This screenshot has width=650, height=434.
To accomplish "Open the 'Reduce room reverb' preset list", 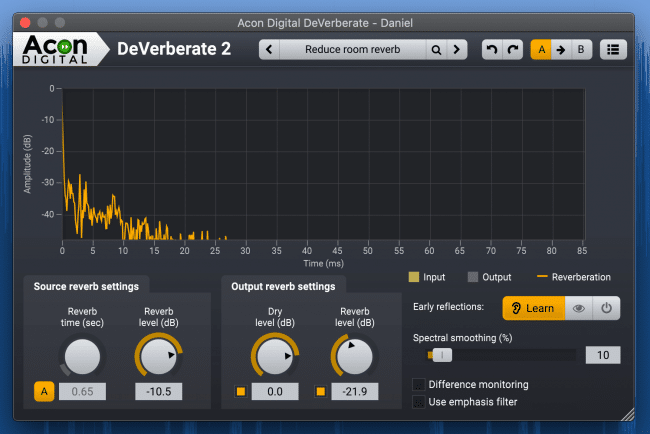I will pyautogui.click(x=353, y=50).
